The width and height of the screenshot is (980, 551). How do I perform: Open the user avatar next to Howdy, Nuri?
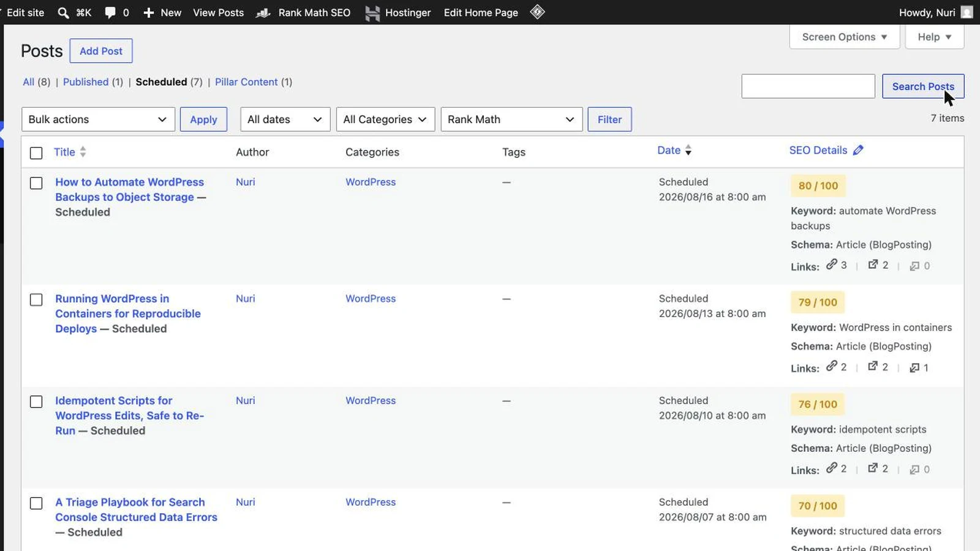(x=967, y=12)
